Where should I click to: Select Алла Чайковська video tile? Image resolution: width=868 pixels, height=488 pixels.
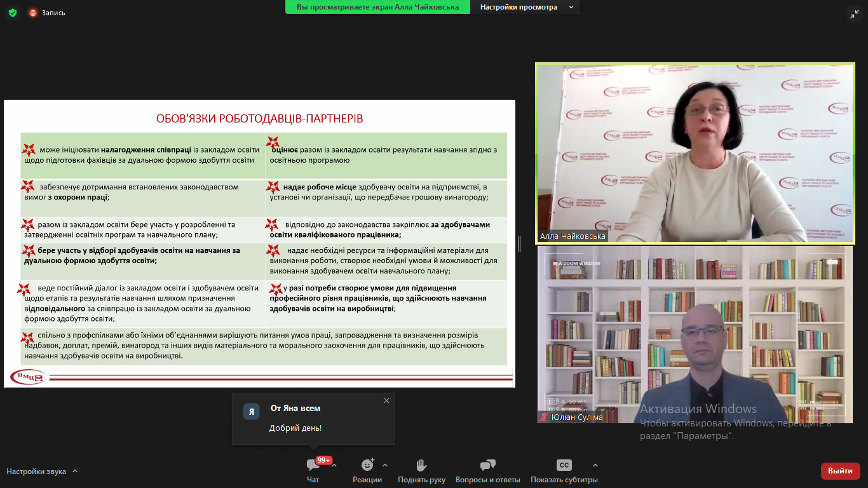coord(695,153)
